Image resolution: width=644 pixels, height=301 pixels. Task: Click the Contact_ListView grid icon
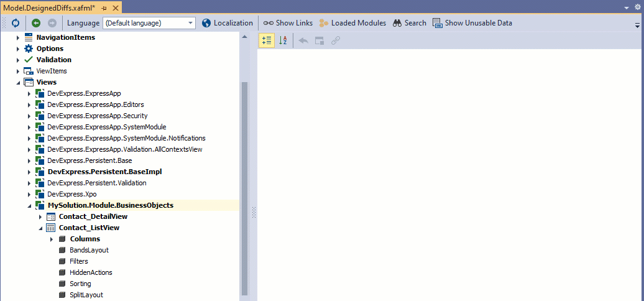click(x=51, y=228)
